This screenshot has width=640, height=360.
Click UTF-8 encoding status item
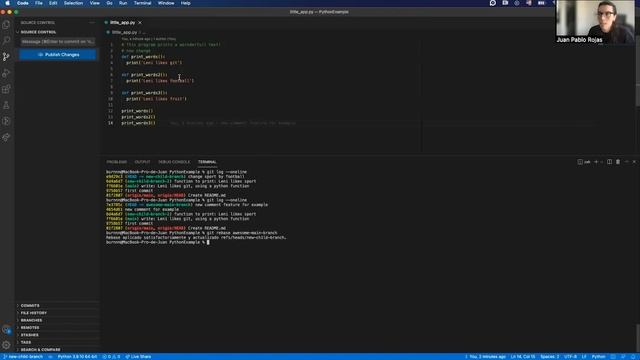point(571,357)
